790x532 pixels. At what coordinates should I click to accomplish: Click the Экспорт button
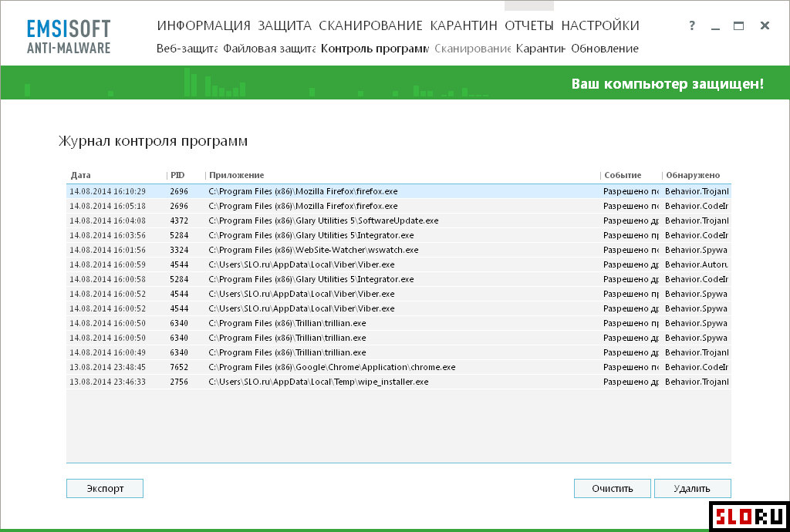(x=105, y=488)
